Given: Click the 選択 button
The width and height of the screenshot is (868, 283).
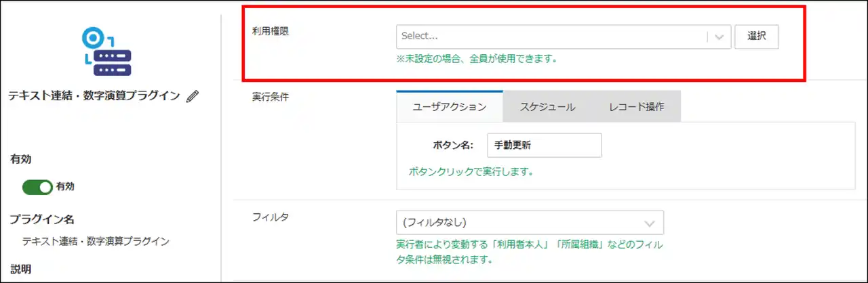Looking at the screenshot, I should pyautogui.click(x=757, y=37).
